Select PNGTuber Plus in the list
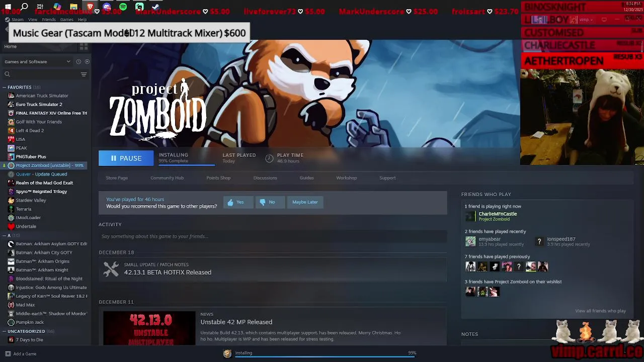The width and height of the screenshot is (644, 362). 31,157
